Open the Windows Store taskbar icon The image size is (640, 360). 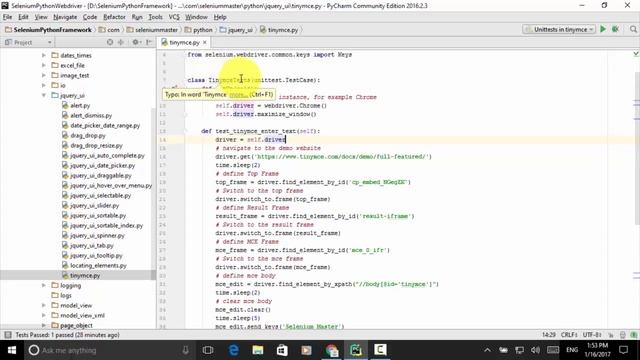(x=282, y=350)
